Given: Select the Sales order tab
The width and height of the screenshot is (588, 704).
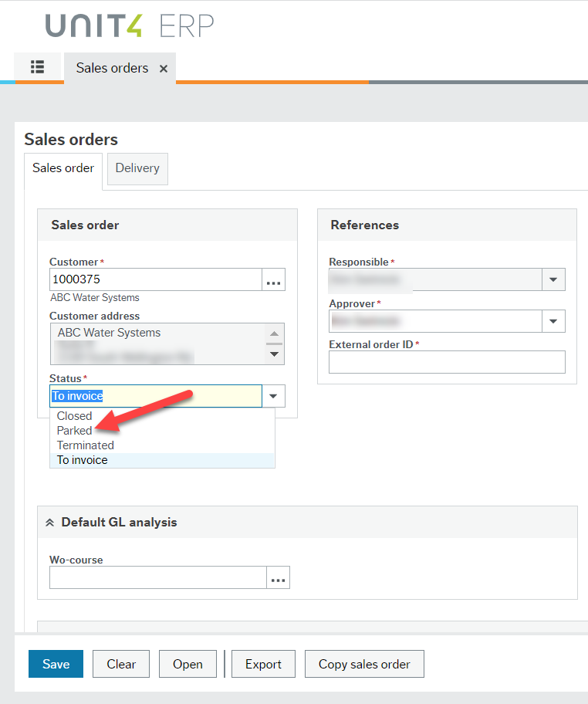Looking at the screenshot, I should point(63,168).
